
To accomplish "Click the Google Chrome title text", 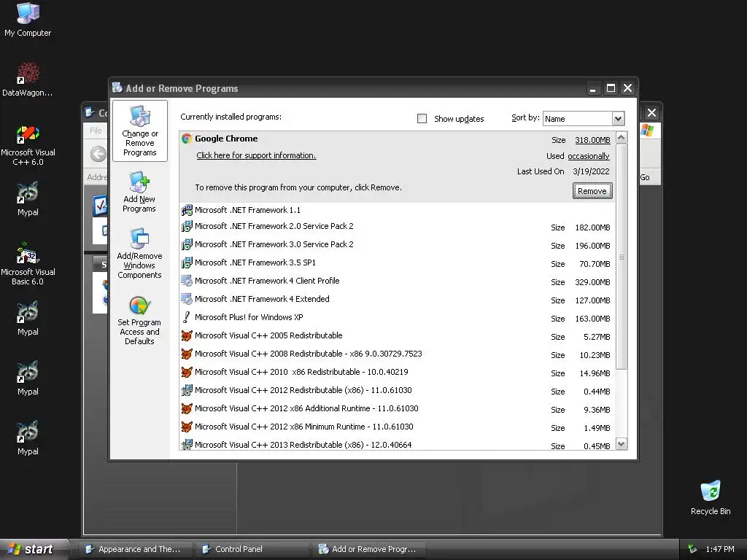I will point(226,139).
